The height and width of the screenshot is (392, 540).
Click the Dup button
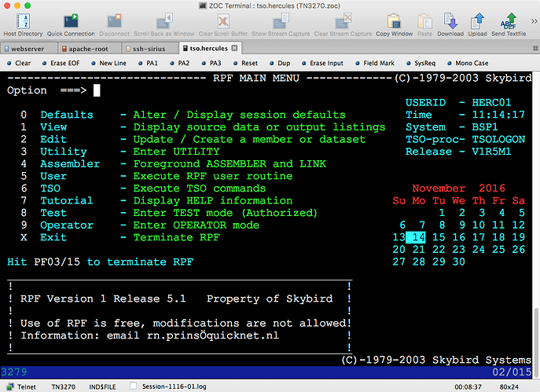pos(280,63)
